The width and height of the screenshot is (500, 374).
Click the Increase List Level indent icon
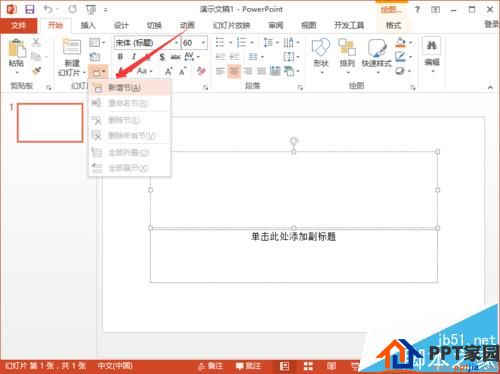pos(235,57)
